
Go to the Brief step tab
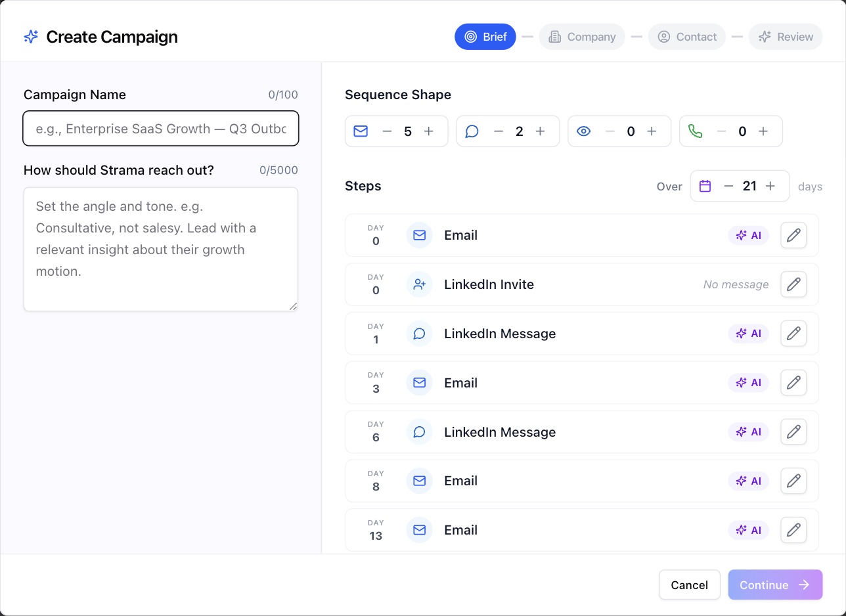(x=485, y=37)
